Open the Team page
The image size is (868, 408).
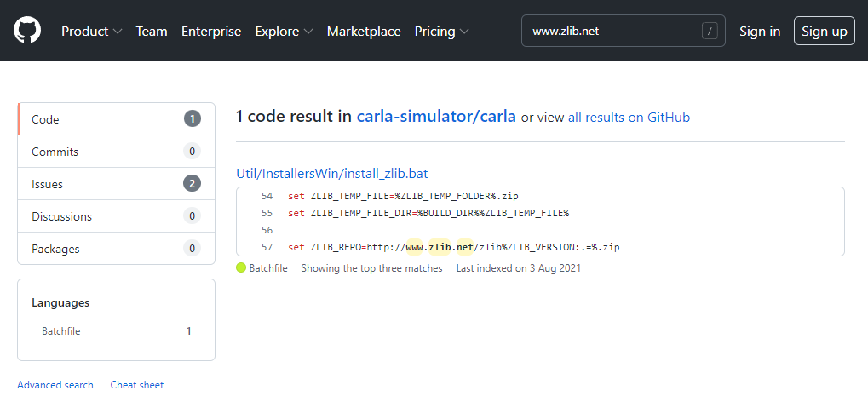point(152,31)
